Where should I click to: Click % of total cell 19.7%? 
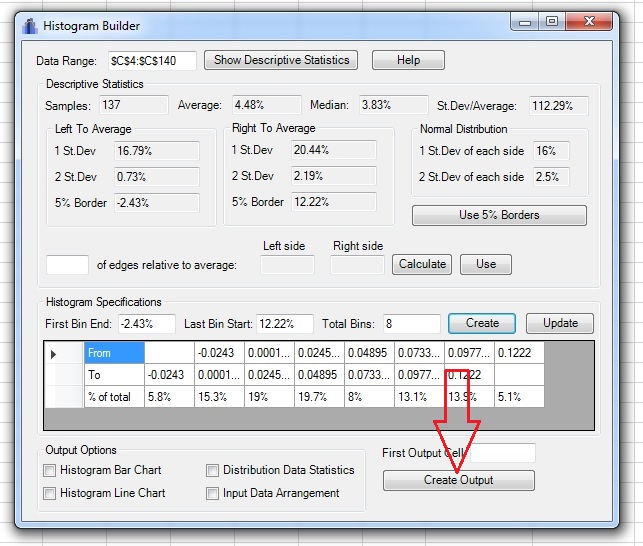point(319,397)
